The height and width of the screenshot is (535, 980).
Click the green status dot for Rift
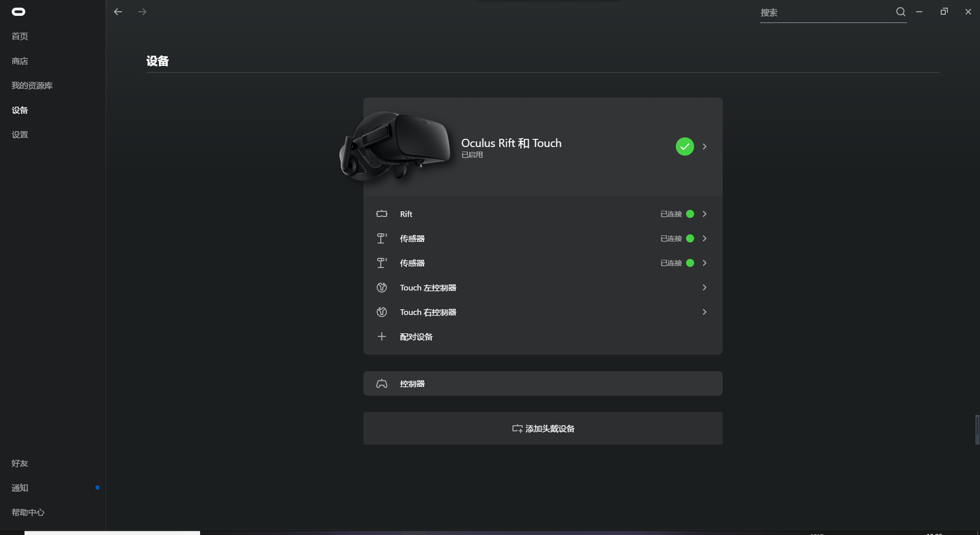click(690, 214)
